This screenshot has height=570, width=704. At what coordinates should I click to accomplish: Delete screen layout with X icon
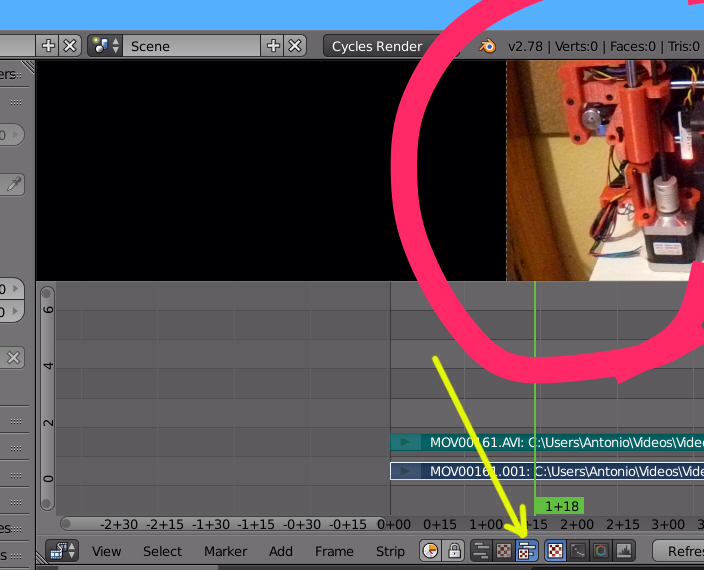click(x=70, y=46)
